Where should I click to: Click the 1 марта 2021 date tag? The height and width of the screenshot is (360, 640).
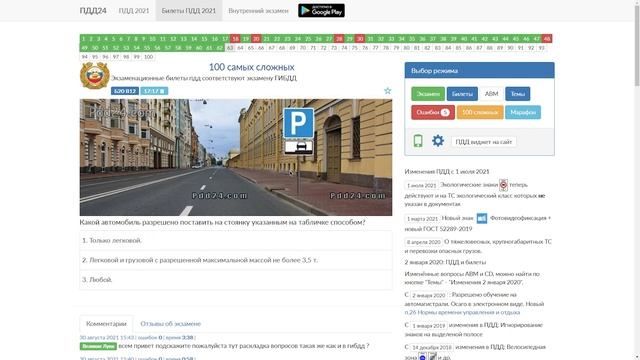click(422, 219)
